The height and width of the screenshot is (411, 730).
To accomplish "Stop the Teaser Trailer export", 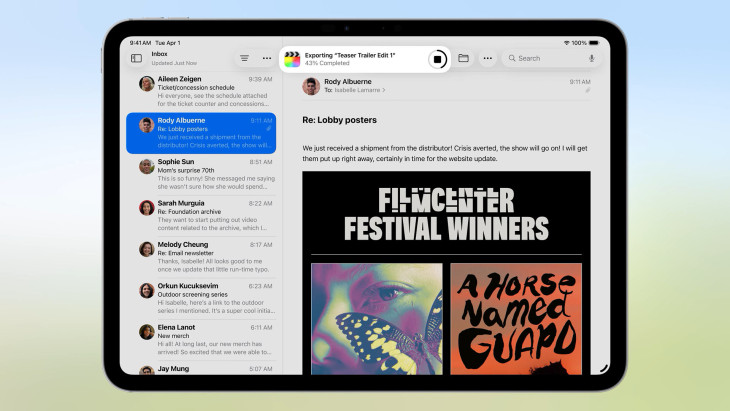I will [x=437, y=59].
